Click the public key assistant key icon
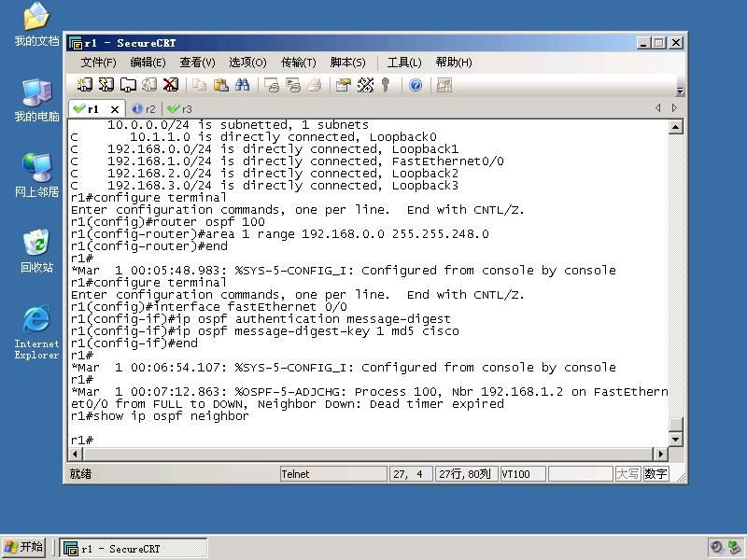 coord(386,85)
